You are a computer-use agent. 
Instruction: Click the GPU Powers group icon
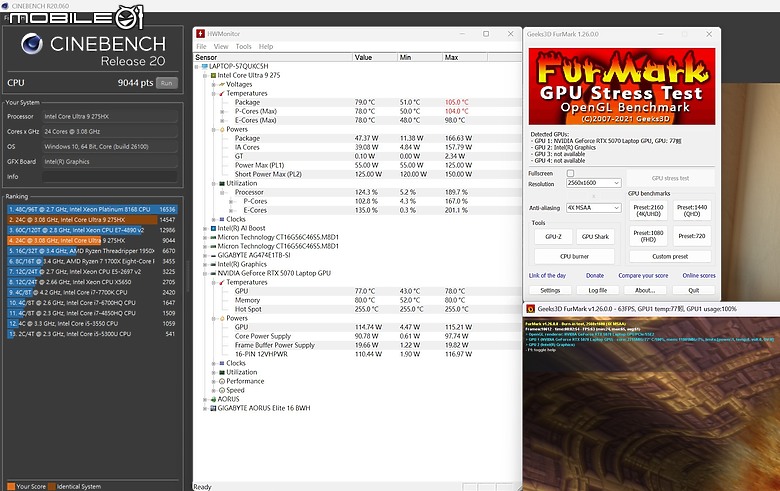pyautogui.click(x=222, y=318)
